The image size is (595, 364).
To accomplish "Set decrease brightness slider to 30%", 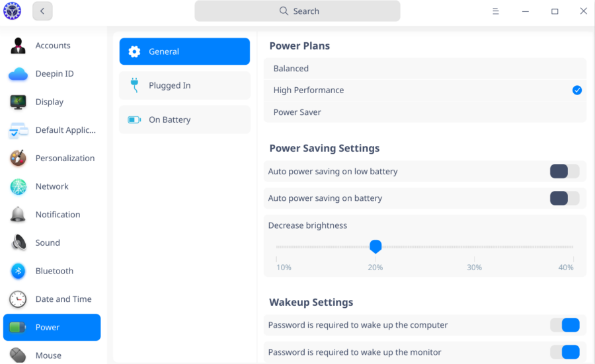I will (x=474, y=247).
